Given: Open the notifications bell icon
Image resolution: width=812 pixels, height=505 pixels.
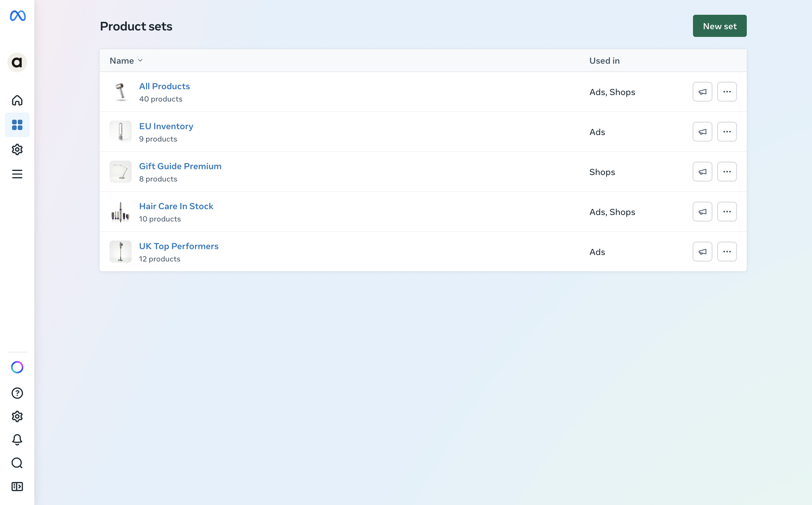Looking at the screenshot, I should (x=17, y=439).
